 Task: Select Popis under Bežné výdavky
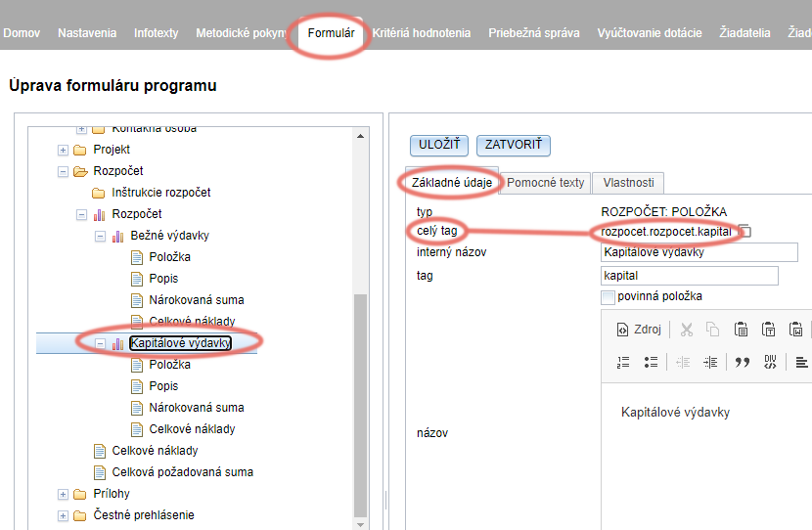163,279
